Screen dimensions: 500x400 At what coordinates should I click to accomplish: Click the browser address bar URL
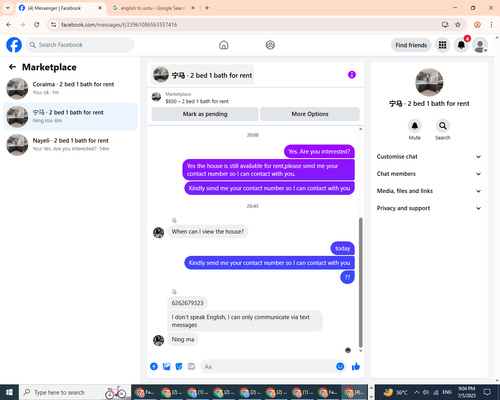(x=119, y=25)
